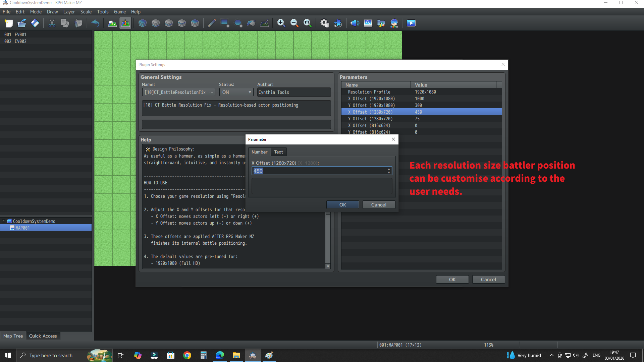The image size is (644, 362).
Task: Click the taskbar search box
Action: pyautogui.click(x=64, y=355)
